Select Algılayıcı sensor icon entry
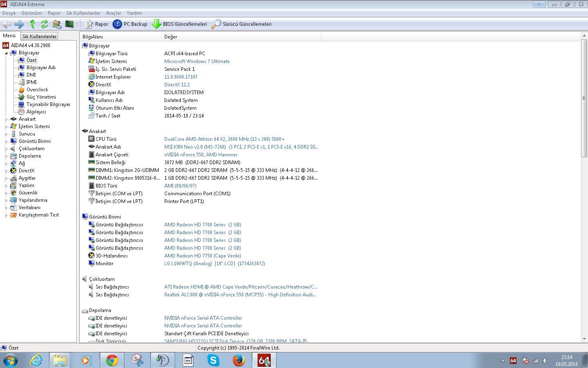Viewport: 588px width, 368px height. (x=21, y=112)
